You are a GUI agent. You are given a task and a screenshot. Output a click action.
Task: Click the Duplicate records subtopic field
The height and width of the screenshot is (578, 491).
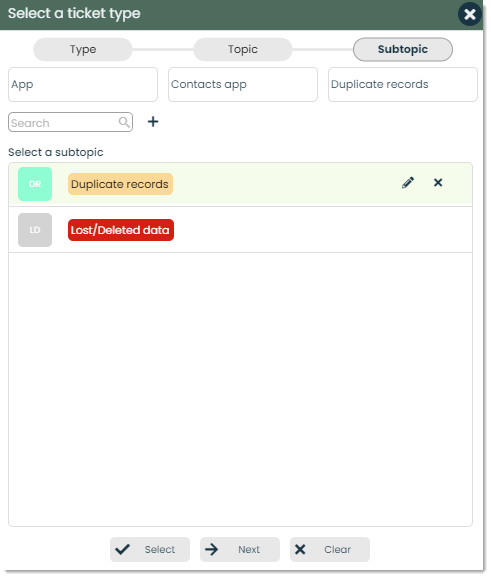pyautogui.click(x=403, y=84)
